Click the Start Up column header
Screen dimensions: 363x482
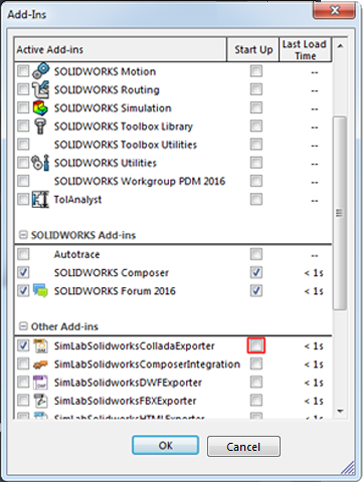coord(253,49)
